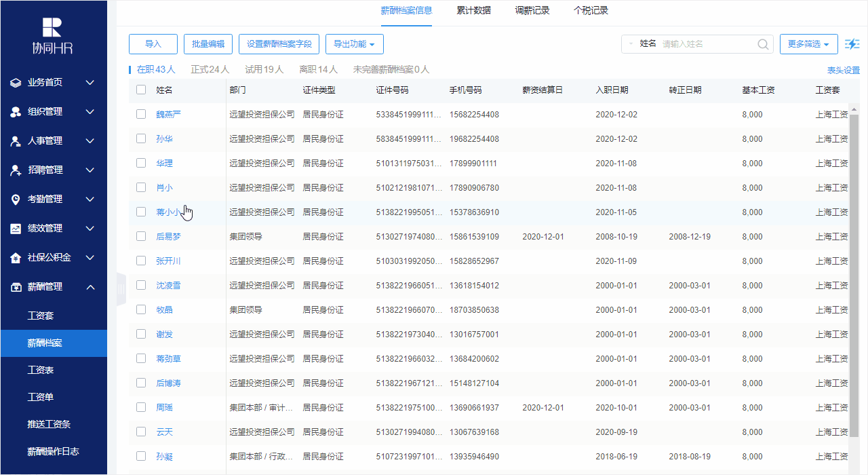The height and width of the screenshot is (475, 868).
Task: Open the 姓名 search field selector
Action: pyautogui.click(x=641, y=44)
